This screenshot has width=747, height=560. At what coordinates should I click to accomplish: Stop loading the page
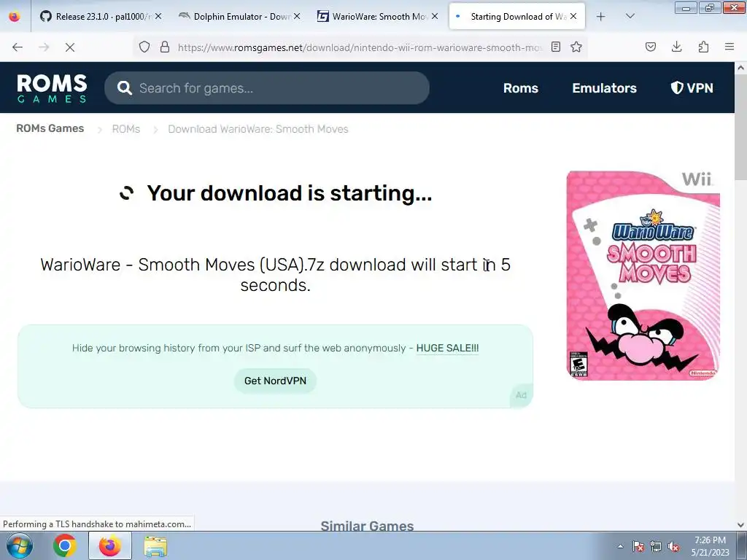click(x=70, y=47)
